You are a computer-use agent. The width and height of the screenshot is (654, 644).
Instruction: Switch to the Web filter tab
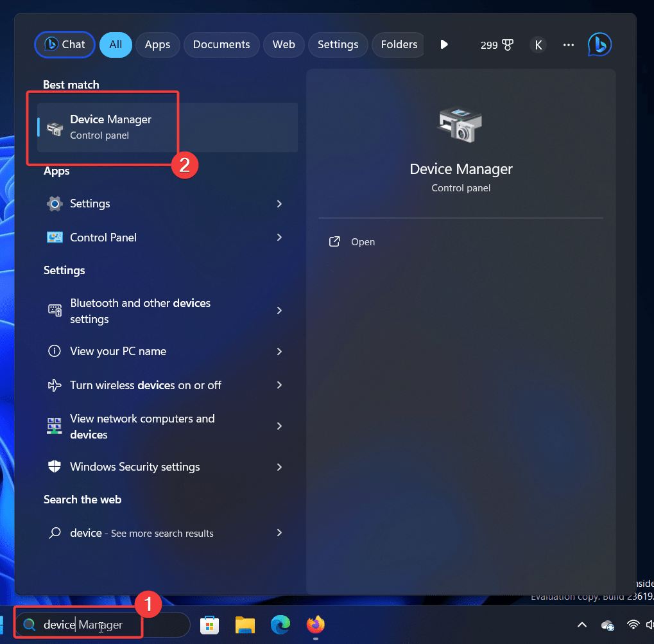284,45
